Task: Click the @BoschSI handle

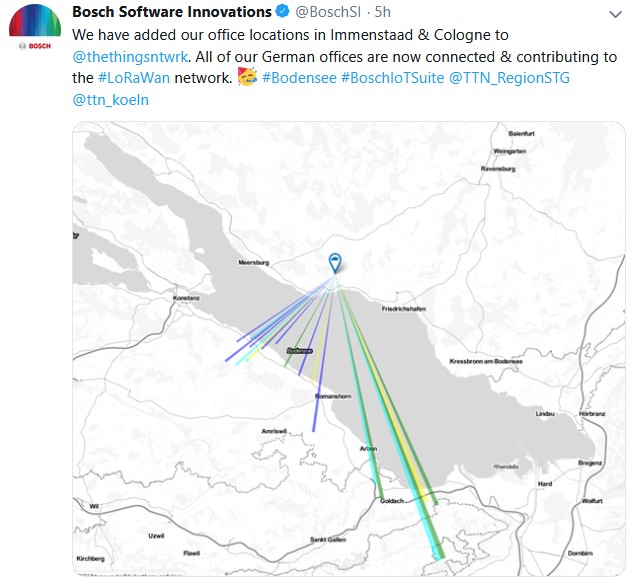Action: click(x=328, y=12)
